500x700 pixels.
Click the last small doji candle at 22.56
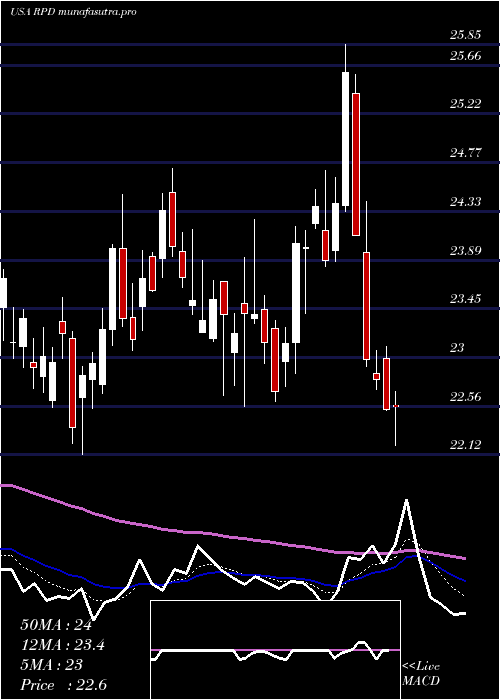pyautogui.click(x=396, y=406)
